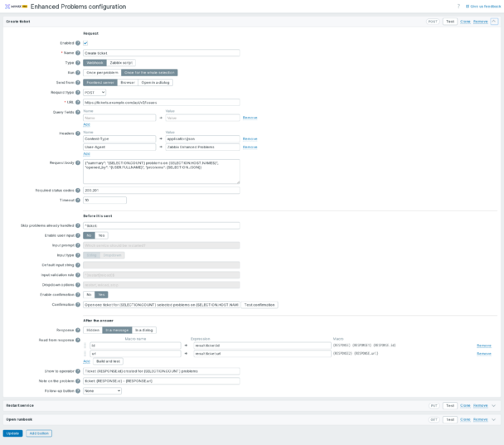Screen dimensions: 504x445
Task: Set Enable confirmation to No
Action: (89, 295)
